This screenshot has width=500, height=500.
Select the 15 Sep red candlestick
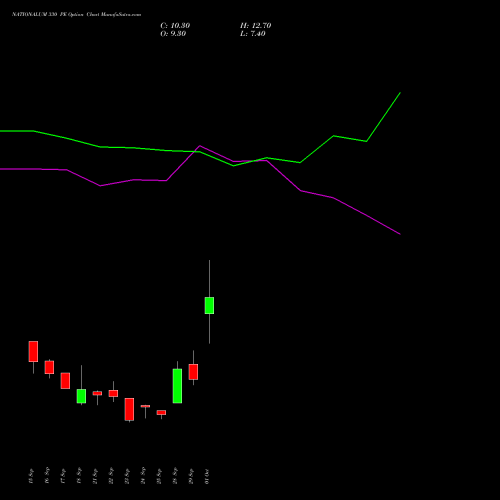click(33, 351)
